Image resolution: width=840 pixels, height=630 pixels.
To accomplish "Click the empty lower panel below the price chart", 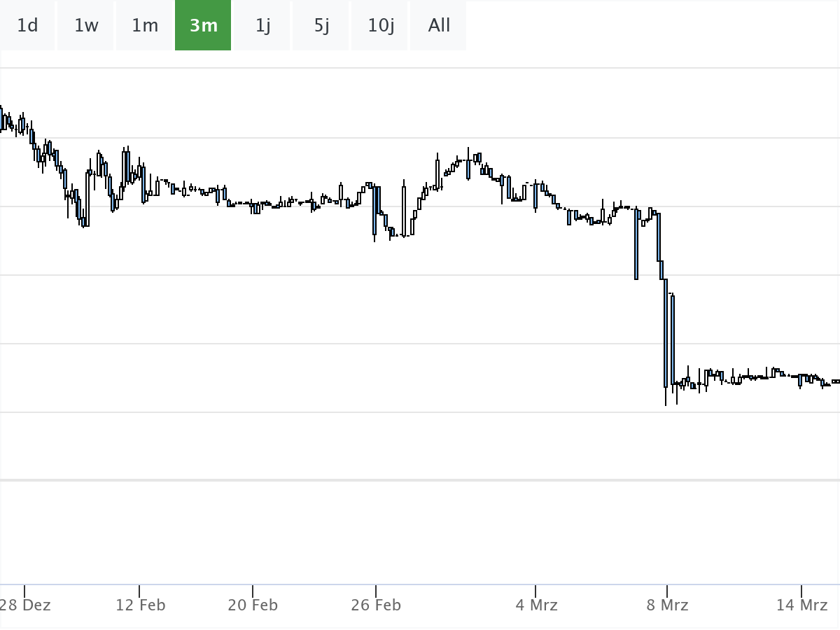I will pos(420,532).
